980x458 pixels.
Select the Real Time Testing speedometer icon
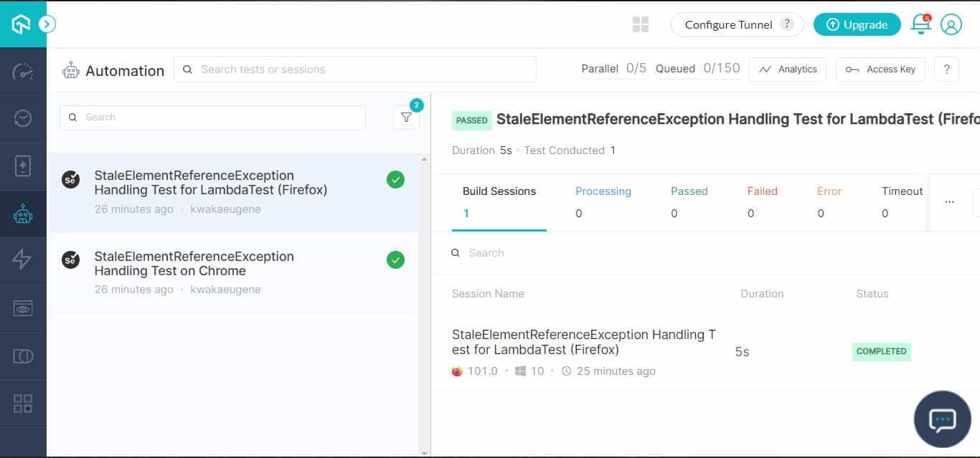[x=22, y=71]
